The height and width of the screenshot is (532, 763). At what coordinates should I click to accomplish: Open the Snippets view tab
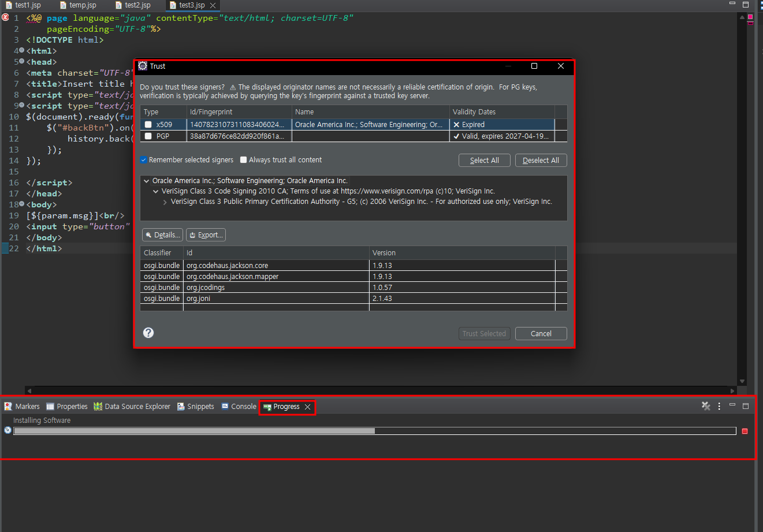196,407
